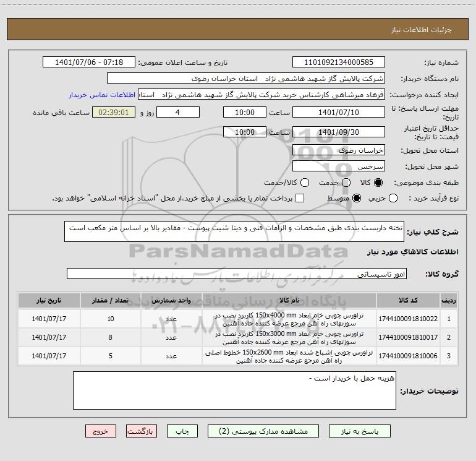Click the remaining time 02:39:01 field
Image resolution: width=476 pixels, height=461 pixels.
tap(114, 112)
